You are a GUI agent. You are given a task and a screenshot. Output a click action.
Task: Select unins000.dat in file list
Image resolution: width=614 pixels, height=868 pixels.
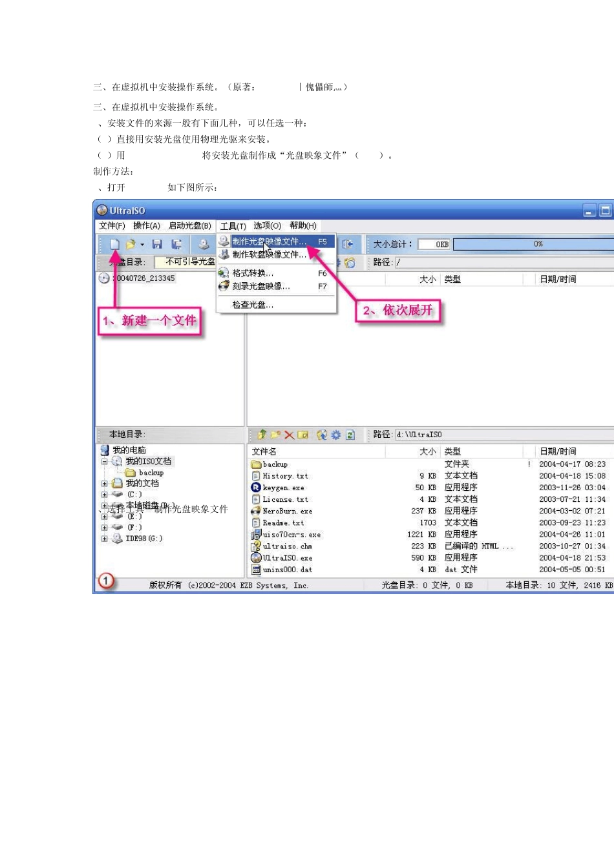[287, 570]
